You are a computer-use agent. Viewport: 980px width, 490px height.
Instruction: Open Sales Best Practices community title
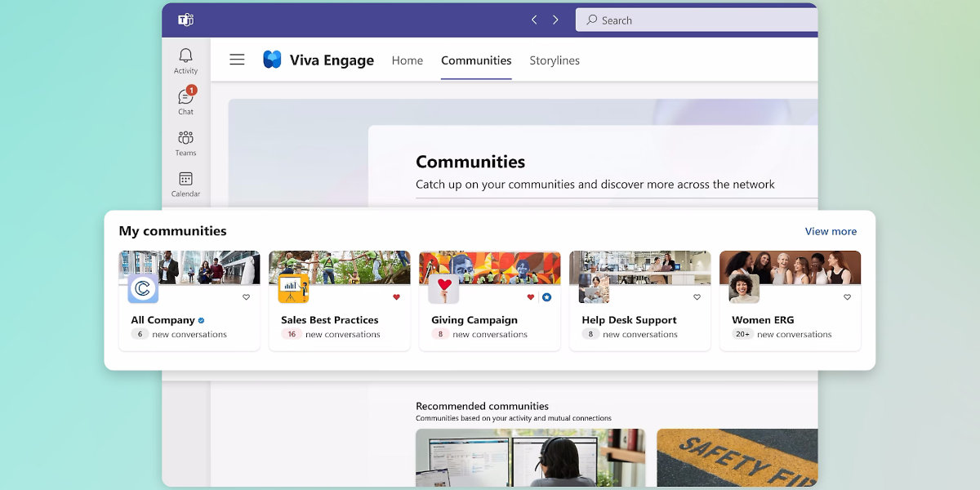point(330,320)
